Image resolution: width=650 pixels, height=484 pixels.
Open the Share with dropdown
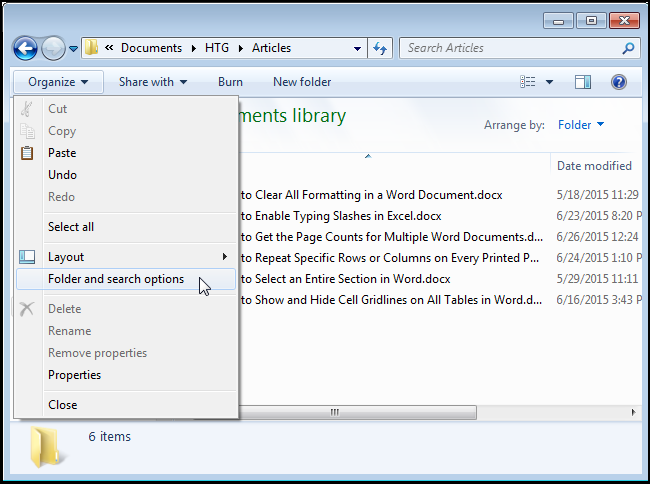tap(152, 82)
